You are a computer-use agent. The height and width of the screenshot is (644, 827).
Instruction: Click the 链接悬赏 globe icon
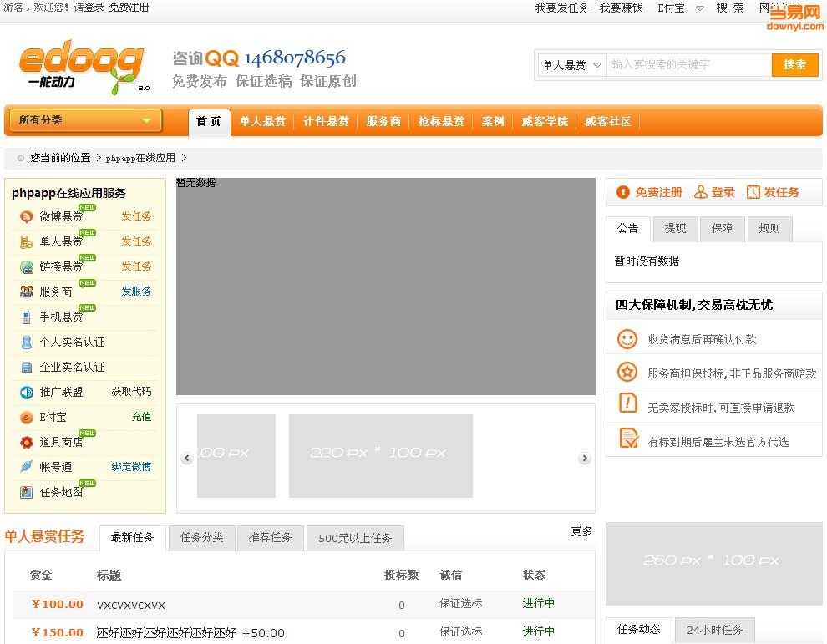coord(27,266)
